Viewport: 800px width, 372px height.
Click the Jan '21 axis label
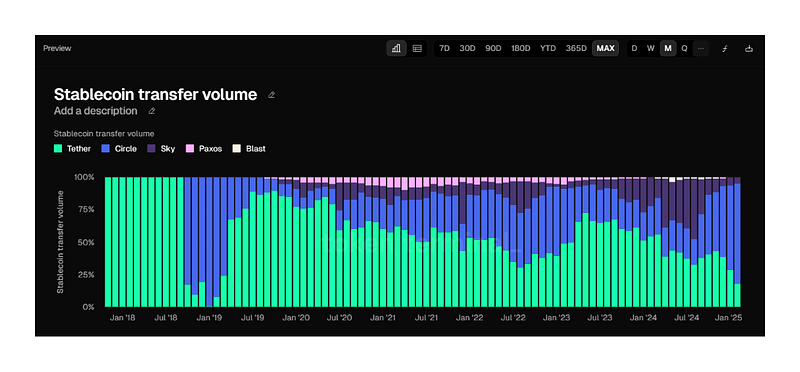[x=383, y=317]
